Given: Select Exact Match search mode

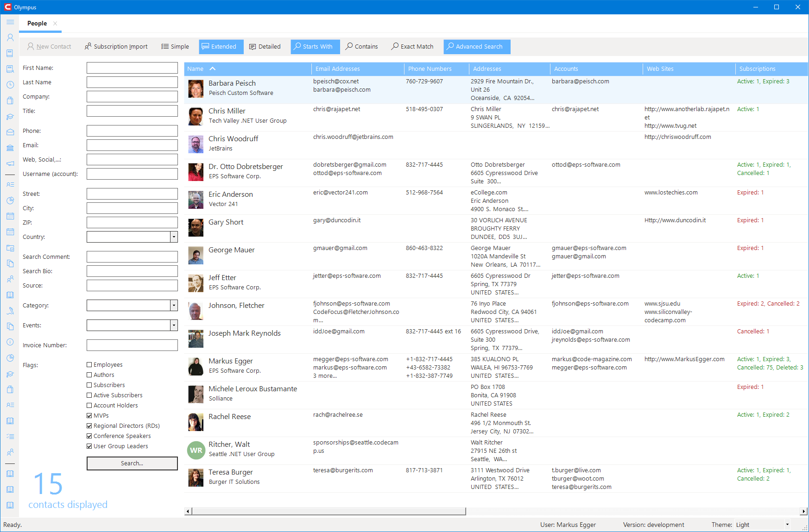Looking at the screenshot, I should [x=412, y=47].
